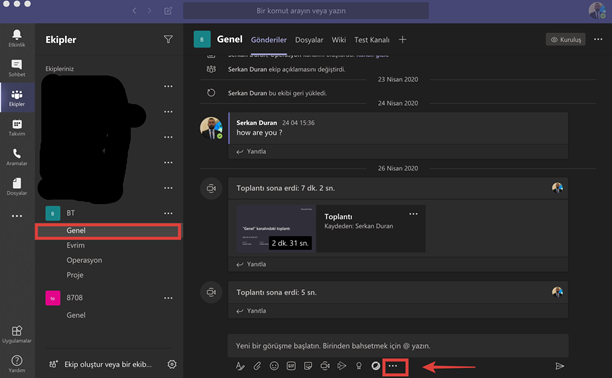
Task: Open the profile avatar at top right
Action: pyautogui.click(x=597, y=11)
